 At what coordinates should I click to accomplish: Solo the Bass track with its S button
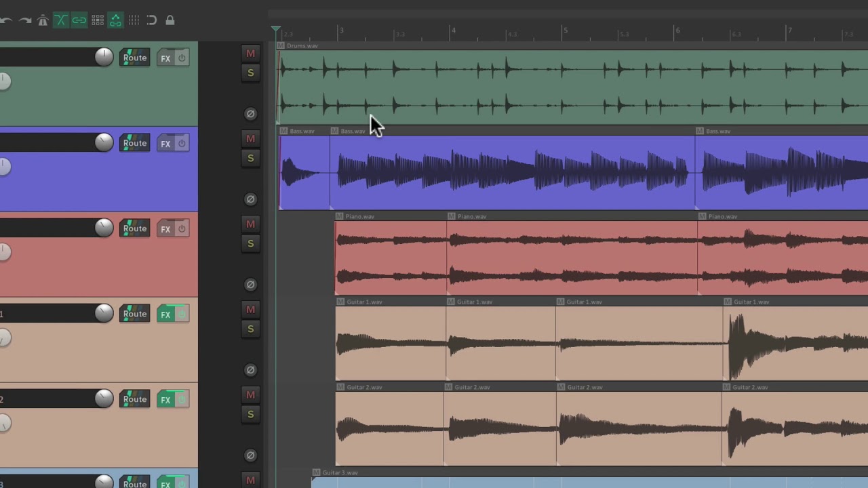click(250, 158)
